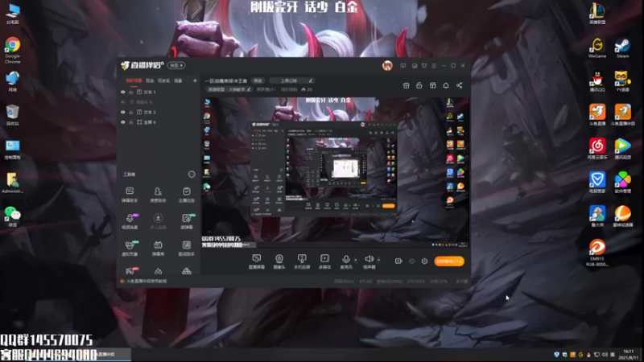
Task: Click the pencil icon beside the 上车口令 field
Action: tap(311, 80)
